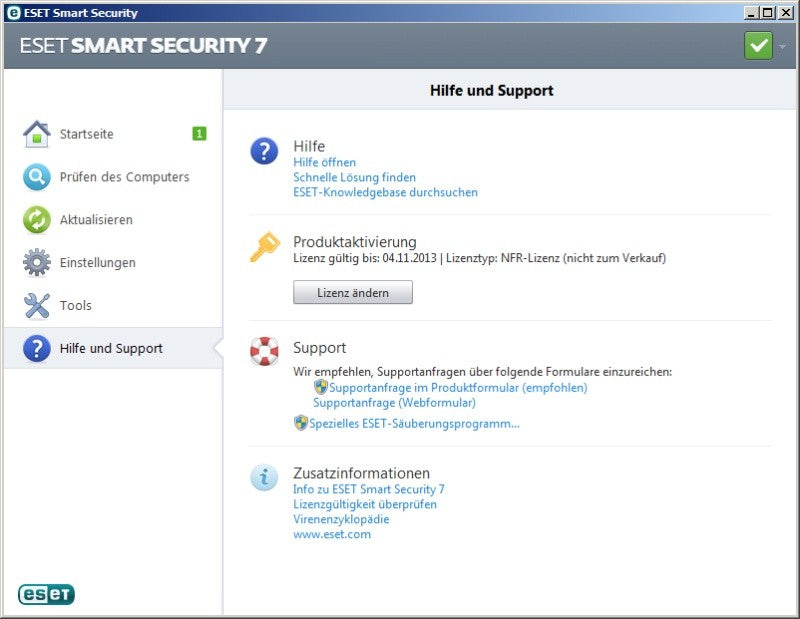800x619 pixels.
Task: Click the green notification badge on Startseite
Action: [199, 134]
